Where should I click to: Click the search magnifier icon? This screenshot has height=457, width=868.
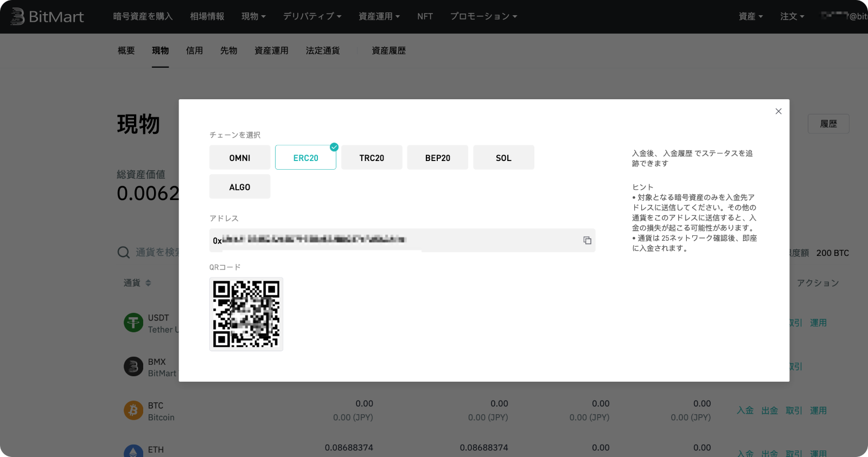point(124,252)
